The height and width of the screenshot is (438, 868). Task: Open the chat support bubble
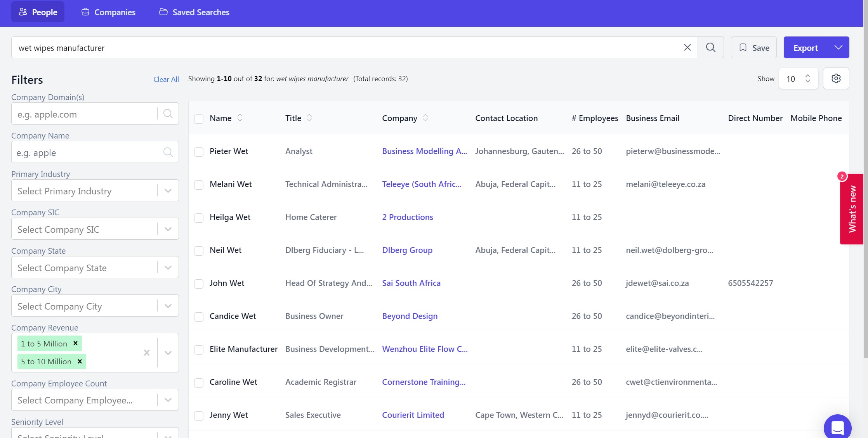[837, 427]
